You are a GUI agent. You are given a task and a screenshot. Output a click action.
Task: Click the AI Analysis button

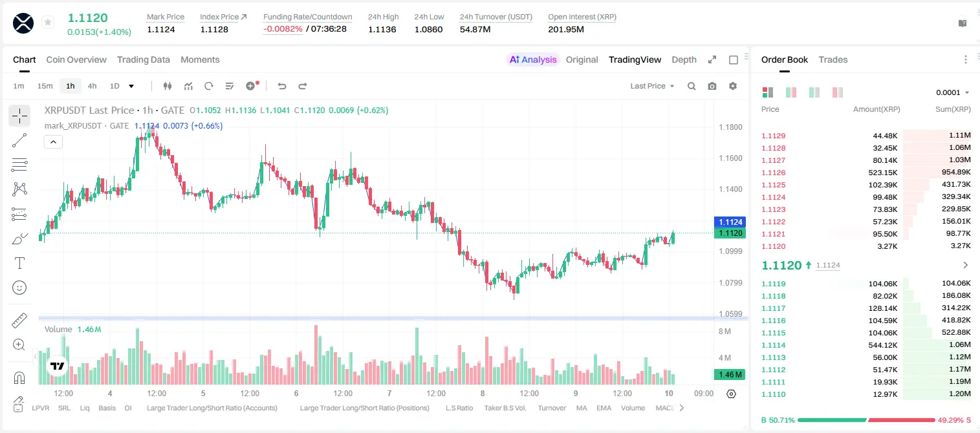[x=533, y=59]
